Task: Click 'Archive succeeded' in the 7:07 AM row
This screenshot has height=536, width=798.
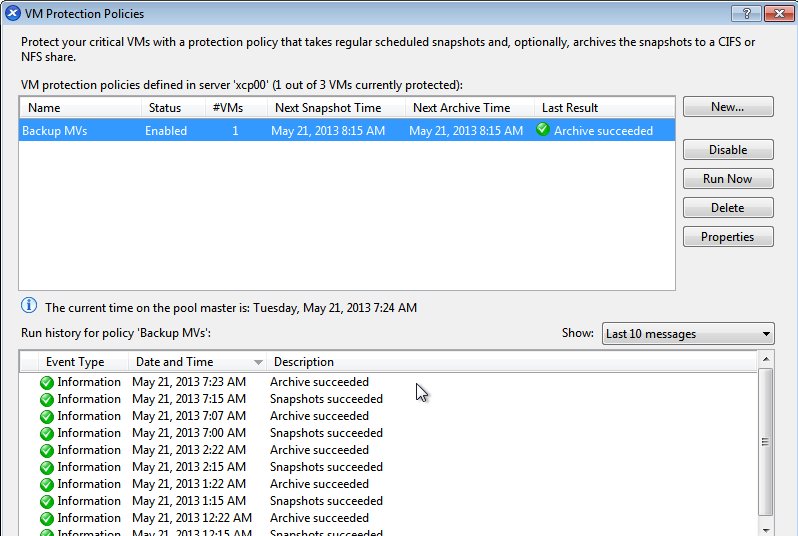Action: (319, 416)
